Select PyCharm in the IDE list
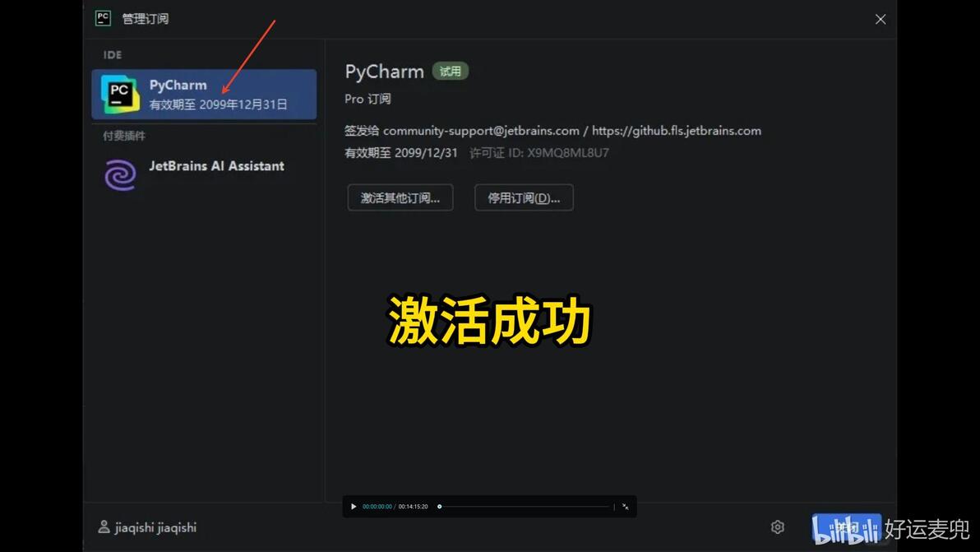This screenshot has width=980, height=552. click(x=204, y=95)
